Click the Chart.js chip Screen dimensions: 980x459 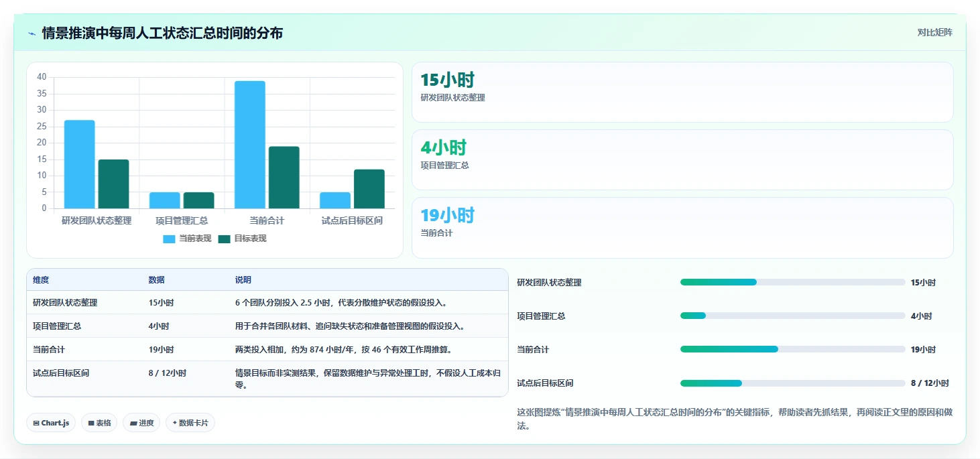[52, 423]
